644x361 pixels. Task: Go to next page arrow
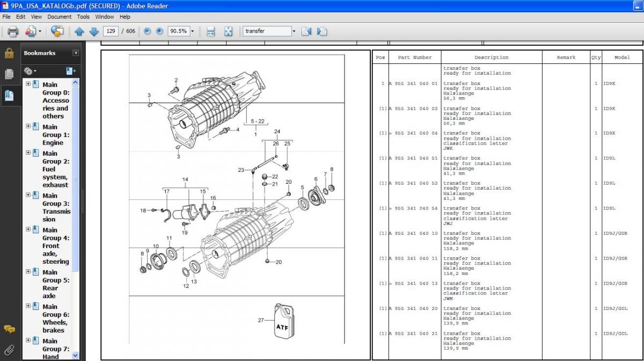93,31
